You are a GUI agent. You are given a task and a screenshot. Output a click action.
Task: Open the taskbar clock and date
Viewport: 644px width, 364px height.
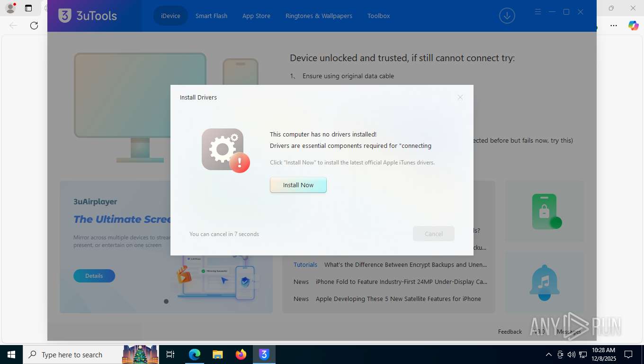tap(603, 355)
